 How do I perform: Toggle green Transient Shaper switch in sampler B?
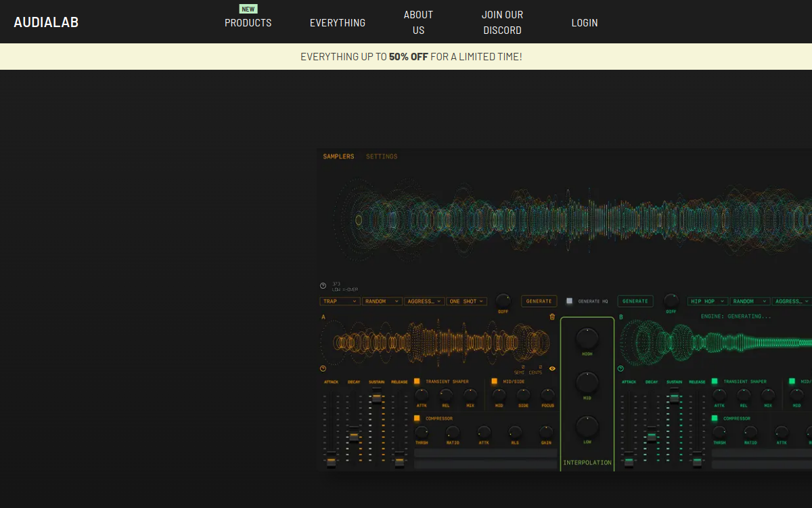click(715, 381)
